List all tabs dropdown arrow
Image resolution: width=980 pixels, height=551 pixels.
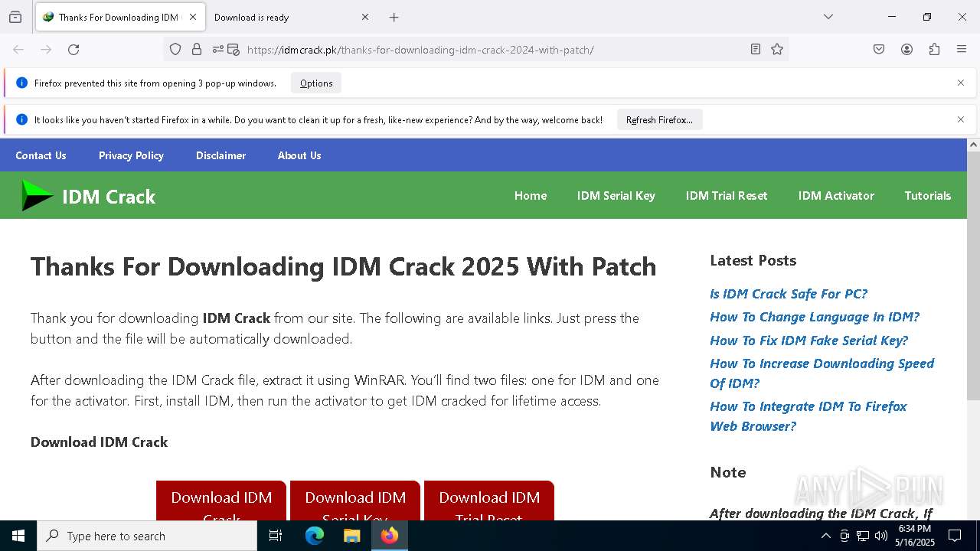(828, 17)
